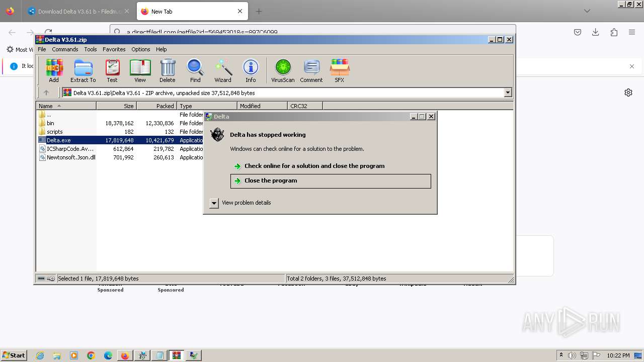Screen dimensions: 644x362
Task: Sort by Size column header
Action: (116, 106)
